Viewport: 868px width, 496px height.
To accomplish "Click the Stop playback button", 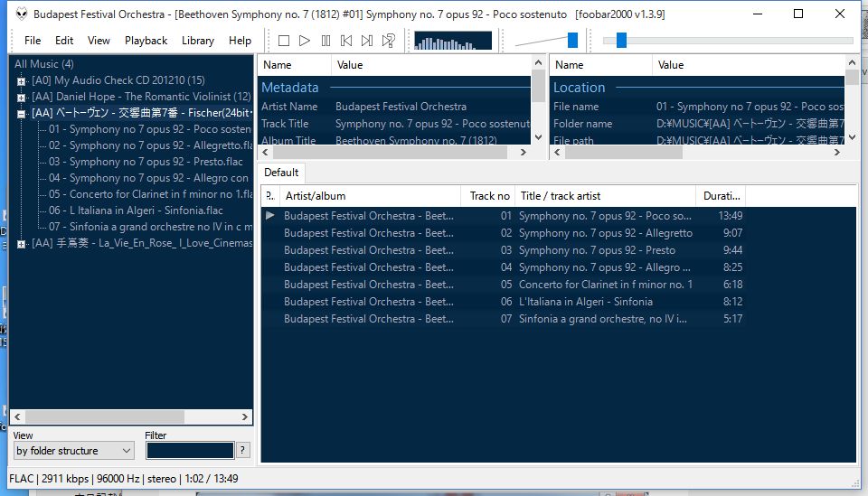I will coord(284,41).
